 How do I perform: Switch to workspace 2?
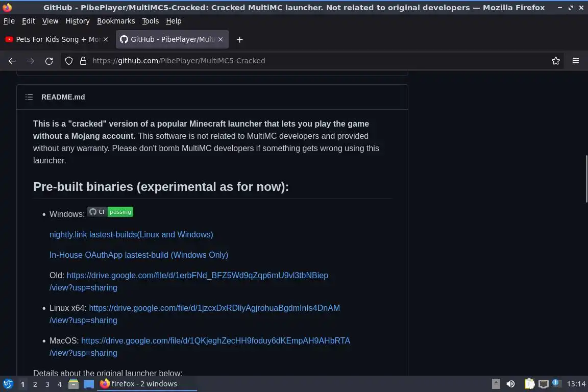tap(35, 384)
